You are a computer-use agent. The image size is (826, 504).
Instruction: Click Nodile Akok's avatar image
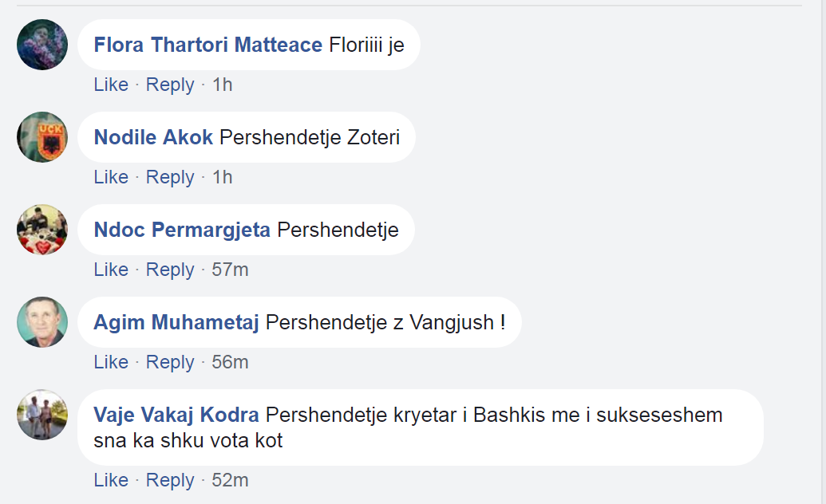(42, 137)
